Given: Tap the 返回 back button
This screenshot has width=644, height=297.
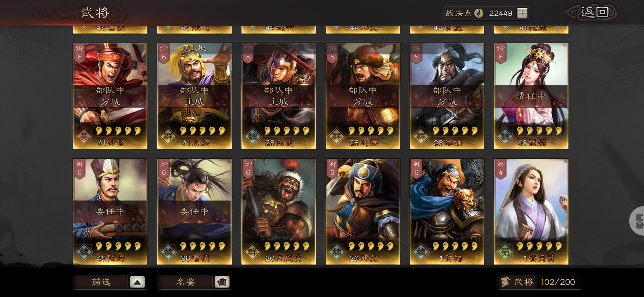Looking at the screenshot, I should 591,12.
